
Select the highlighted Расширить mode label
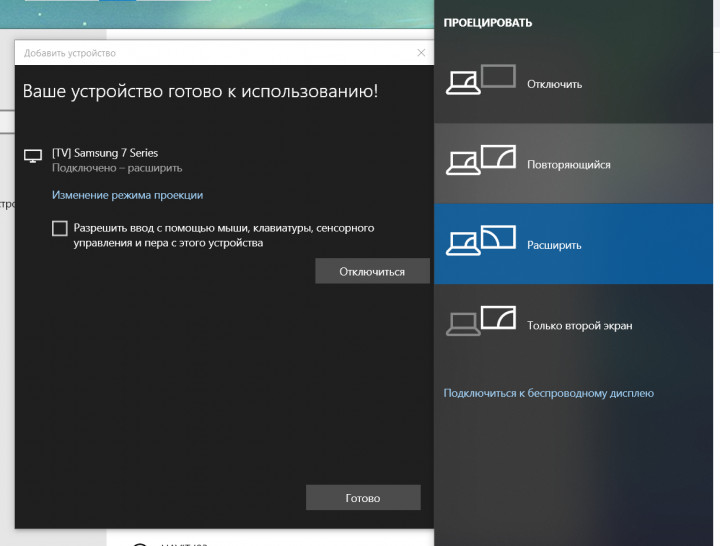click(554, 245)
